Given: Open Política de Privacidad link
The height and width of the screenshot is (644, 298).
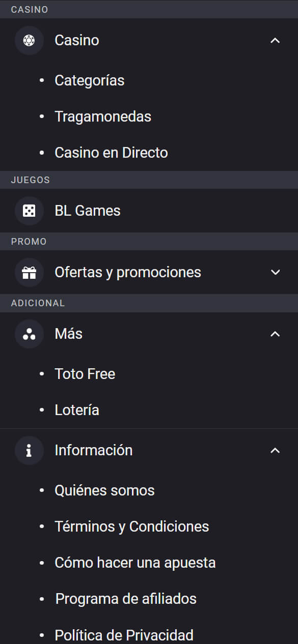Looking at the screenshot, I should click(x=124, y=635).
